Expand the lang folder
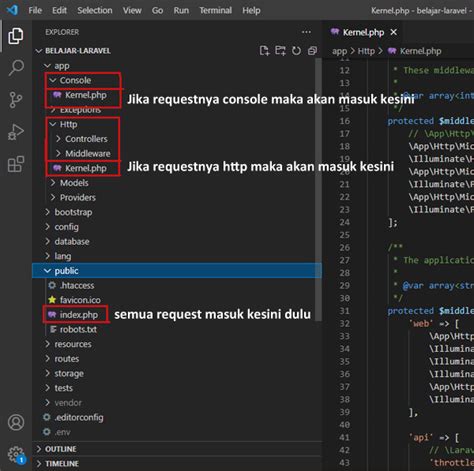Viewport: 474px width, 471px height. coord(177,256)
